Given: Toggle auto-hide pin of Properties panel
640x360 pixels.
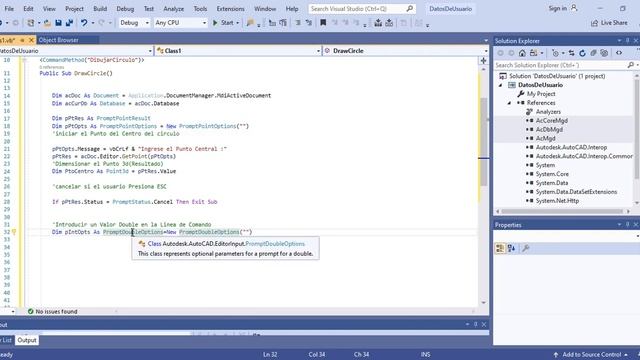Looking at the screenshot, I should [627, 225].
